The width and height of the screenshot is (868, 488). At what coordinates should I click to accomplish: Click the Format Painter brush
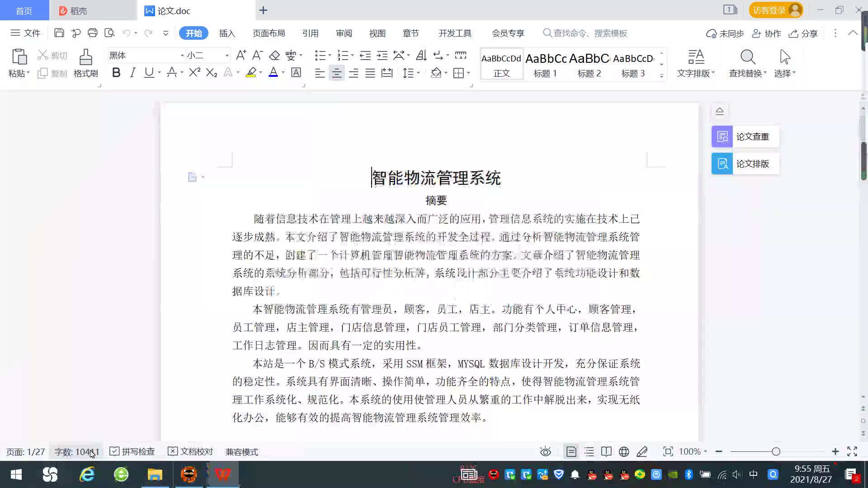(x=86, y=57)
